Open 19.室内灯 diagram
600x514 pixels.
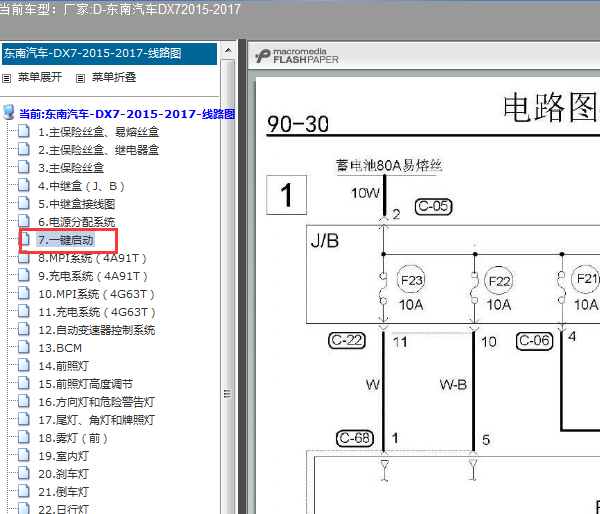tap(64, 456)
